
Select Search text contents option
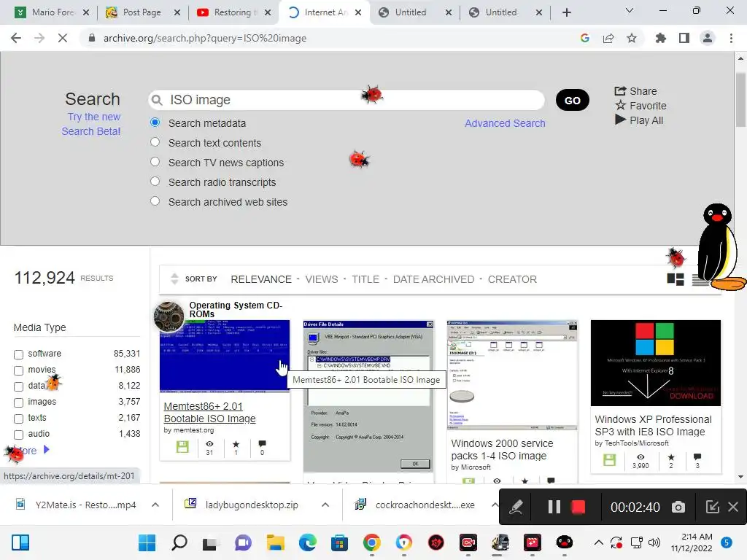(155, 142)
